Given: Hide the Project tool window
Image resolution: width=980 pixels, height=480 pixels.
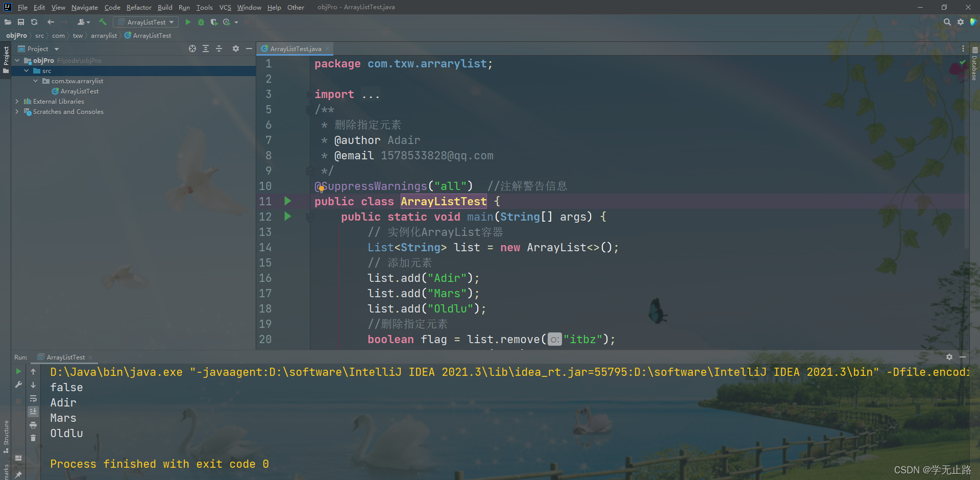Looking at the screenshot, I should [249, 49].
